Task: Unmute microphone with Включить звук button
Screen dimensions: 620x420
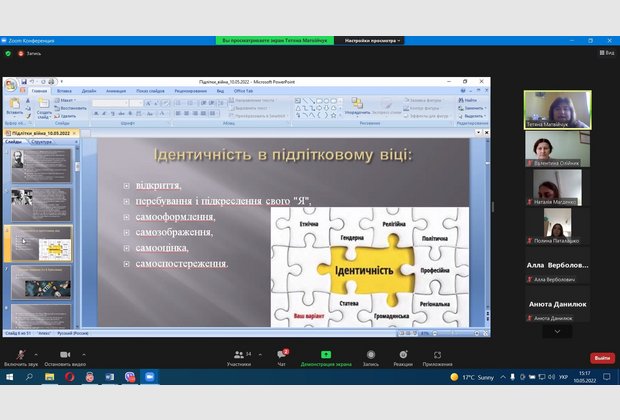Action: tap(18, 355)
